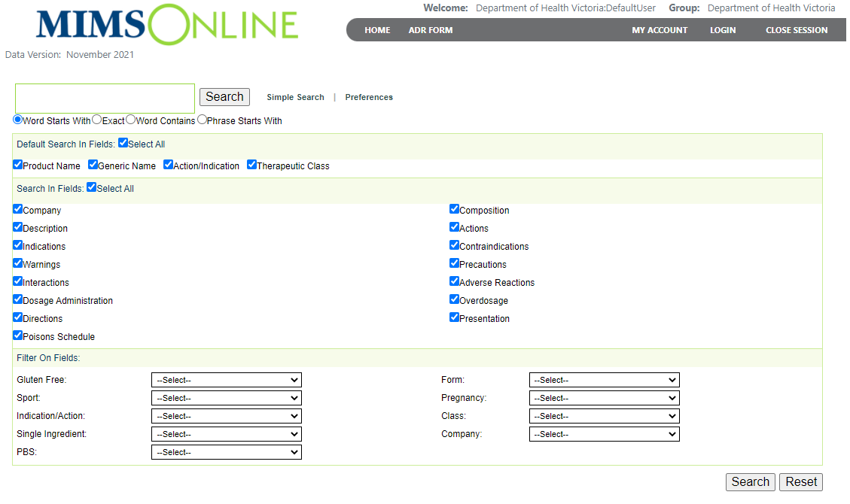Select the Exact search option

pos(96,119)
